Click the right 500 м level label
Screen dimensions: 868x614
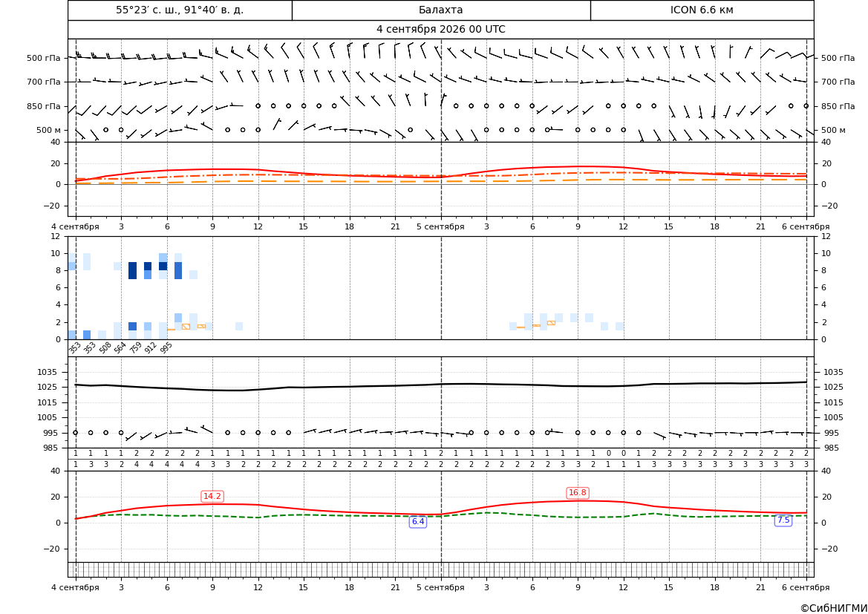click(x=833, y=130)
